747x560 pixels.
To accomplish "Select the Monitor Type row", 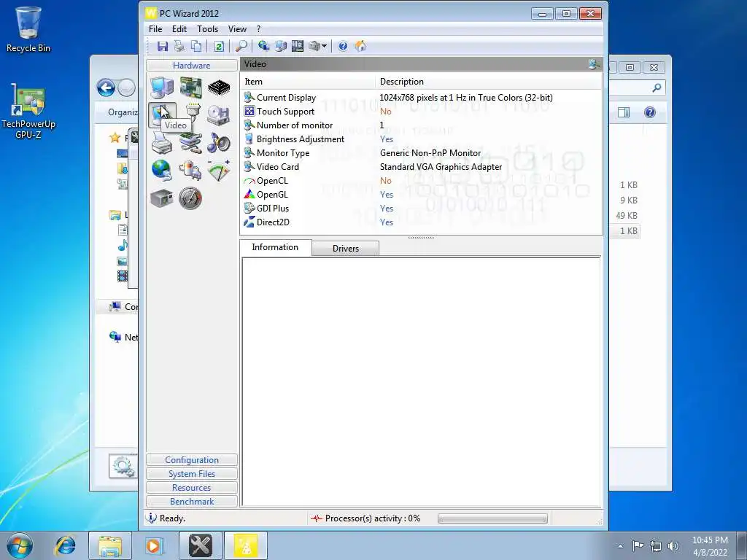I will pyautogui.click(x=421, y=153).
